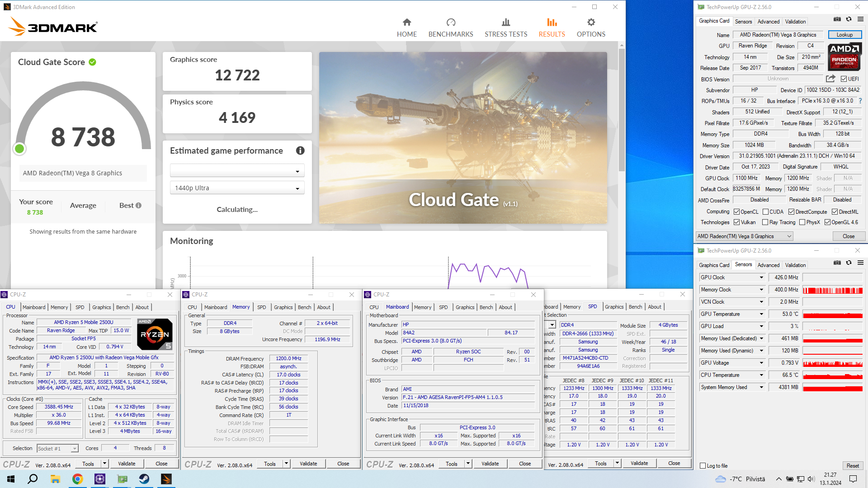Open the 1440p Ultra resolution dropdown
The height and width of the screenshot is (488, 868).
[x=237, y=188]
